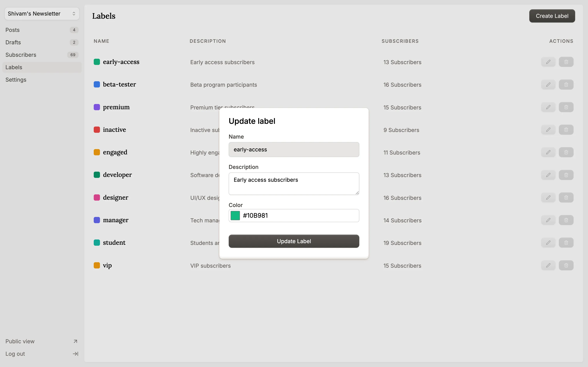This screenshot has width=588, height=367.
Task: Switch to the Subscribers section
Action: pyautogui.click(x=21, y=55)
